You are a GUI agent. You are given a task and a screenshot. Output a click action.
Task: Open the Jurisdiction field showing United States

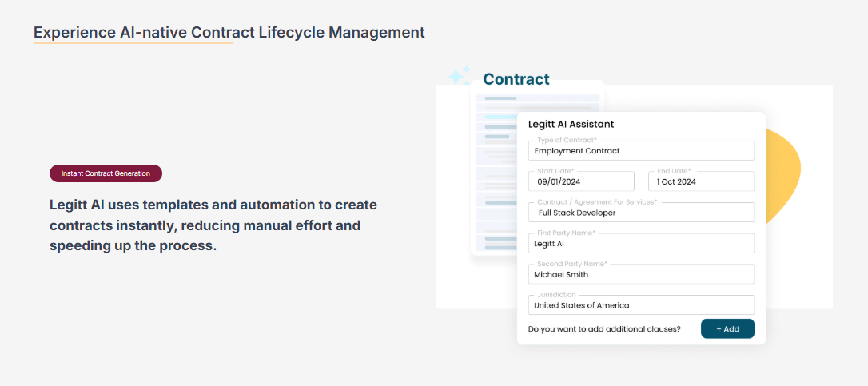click(x=641, y=305)
